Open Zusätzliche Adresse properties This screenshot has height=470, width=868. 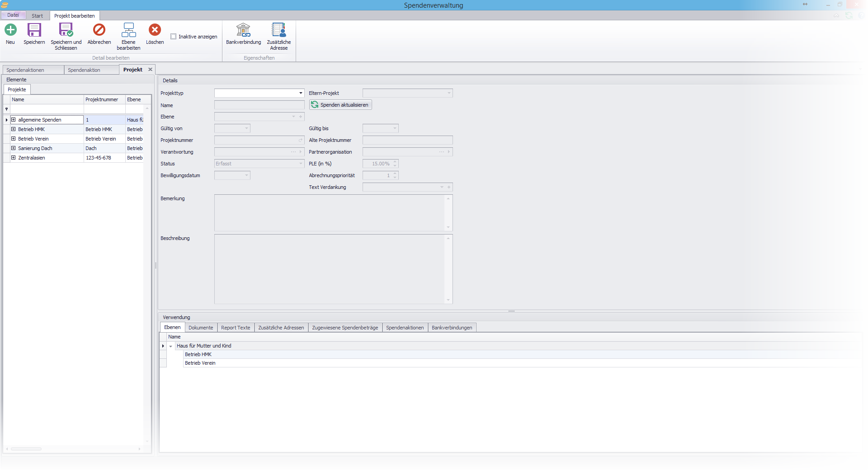[278, 30]
